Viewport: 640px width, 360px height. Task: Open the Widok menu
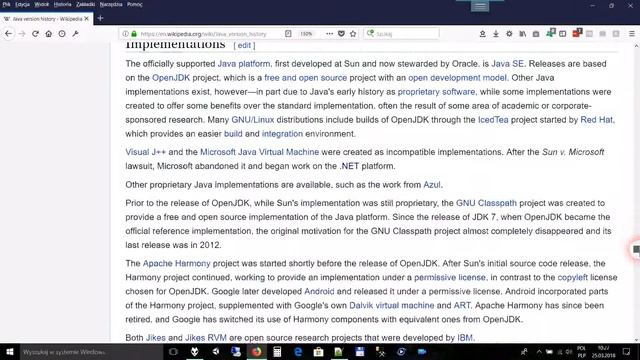42,4
